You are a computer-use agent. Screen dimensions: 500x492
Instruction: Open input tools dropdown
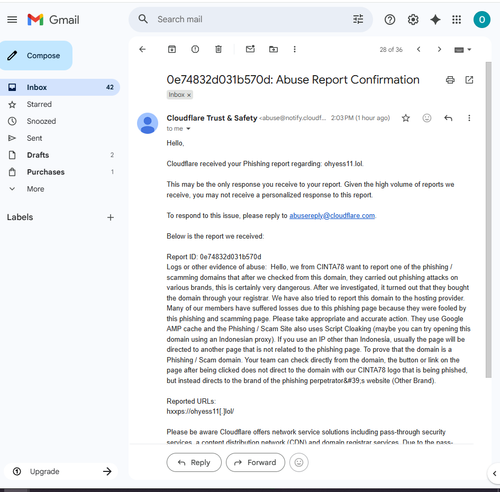[x=463, y=50]
